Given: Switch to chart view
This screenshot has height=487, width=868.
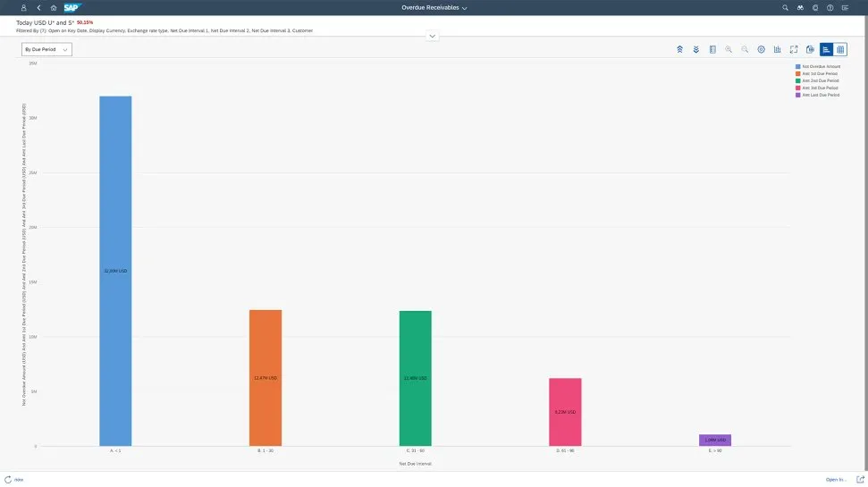Looking at the screenshot, I should point(827,49).
